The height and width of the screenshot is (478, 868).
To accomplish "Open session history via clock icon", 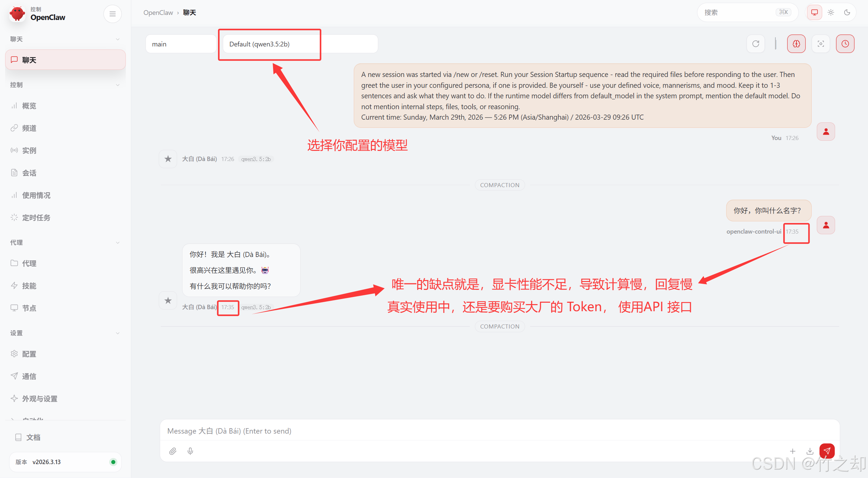I will [845, 43].
